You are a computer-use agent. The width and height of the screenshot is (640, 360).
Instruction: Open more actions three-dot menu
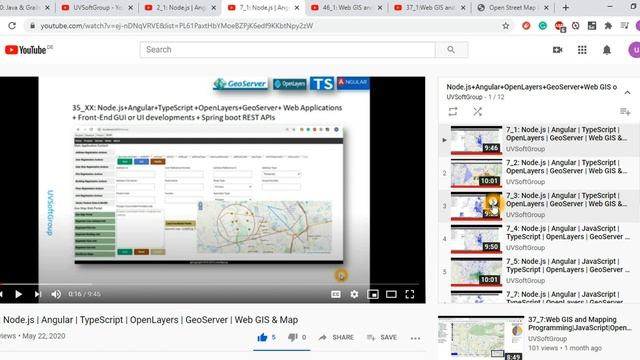click(415, 338)
